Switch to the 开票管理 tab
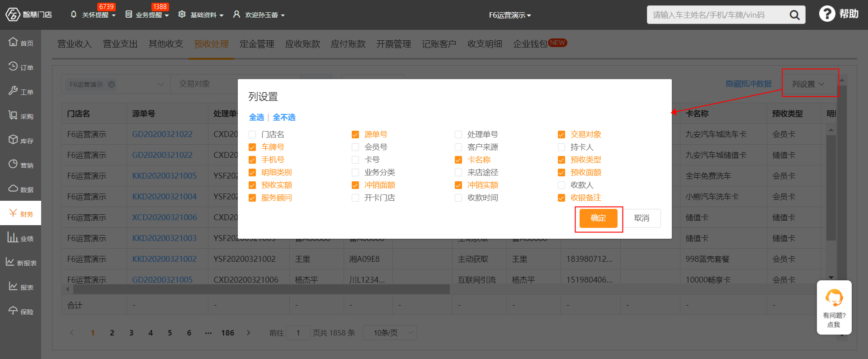This screenshot has width=868, height=359. pyautogui.click(x=394, y=44)
